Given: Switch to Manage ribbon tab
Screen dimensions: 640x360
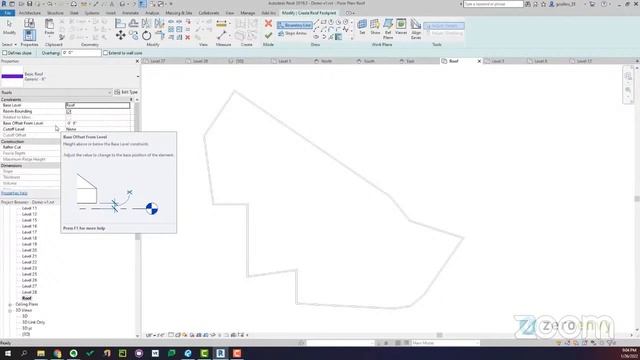Looking at the screenshot, I should 247,13.
